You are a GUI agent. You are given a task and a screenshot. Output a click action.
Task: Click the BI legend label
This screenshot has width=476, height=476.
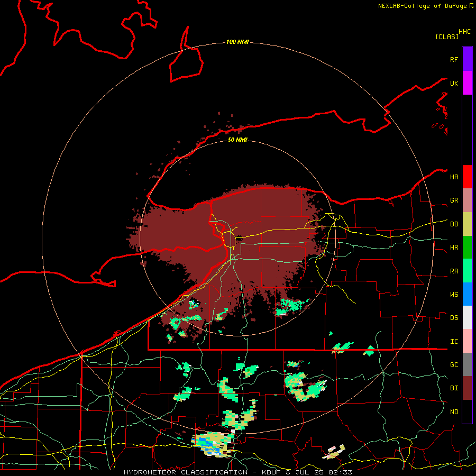pos(454,388)
